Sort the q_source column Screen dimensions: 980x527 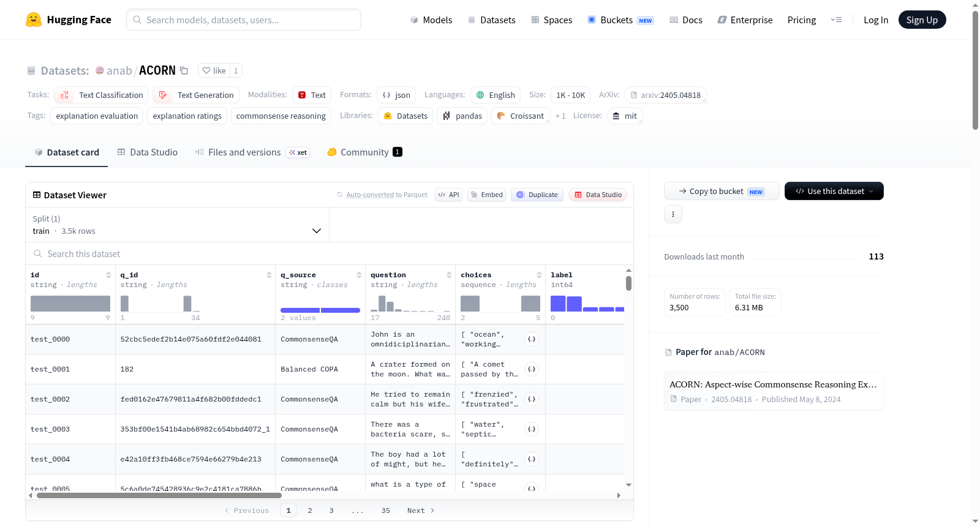359,275
